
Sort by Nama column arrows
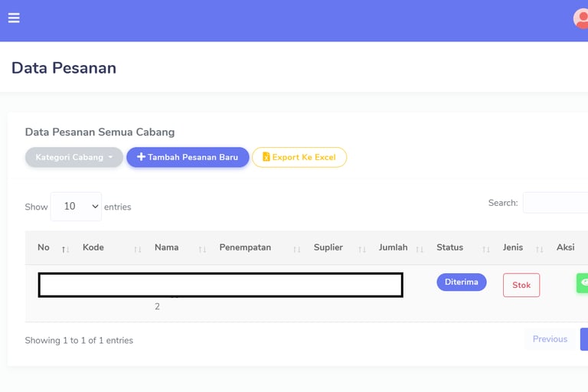point(202,249)
